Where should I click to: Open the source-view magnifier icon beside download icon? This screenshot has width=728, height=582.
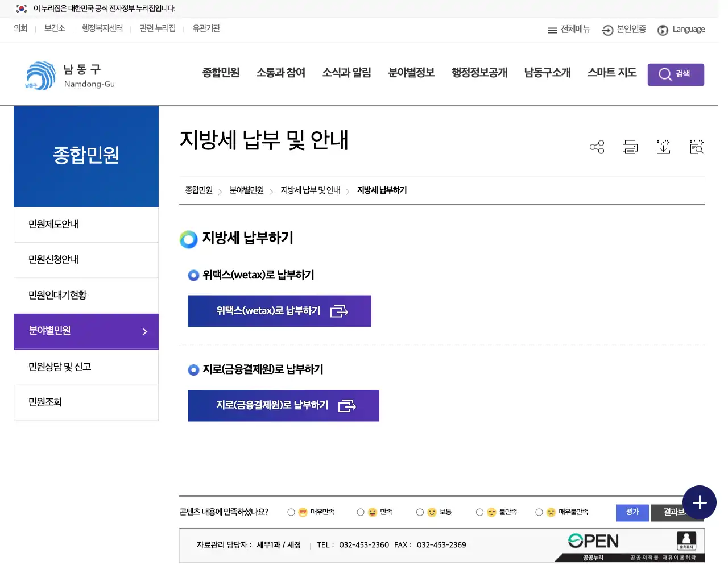tap(696, 147)
